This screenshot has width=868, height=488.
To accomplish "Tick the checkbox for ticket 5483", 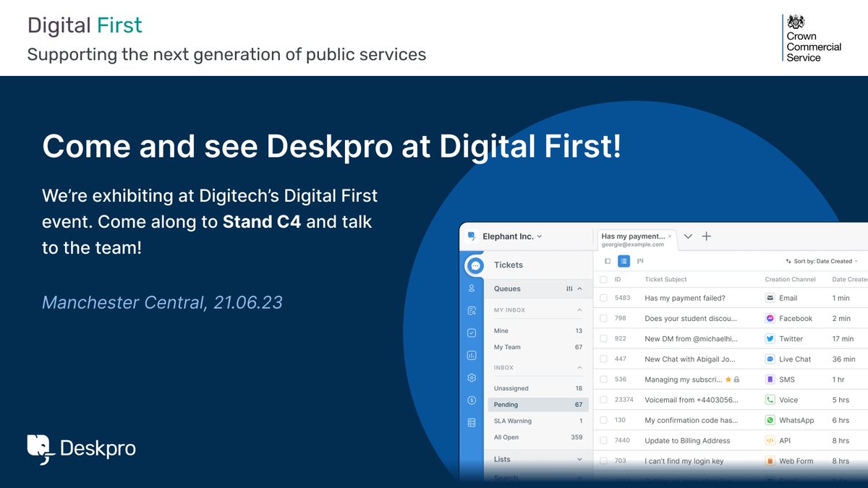I will coord(603,298).
